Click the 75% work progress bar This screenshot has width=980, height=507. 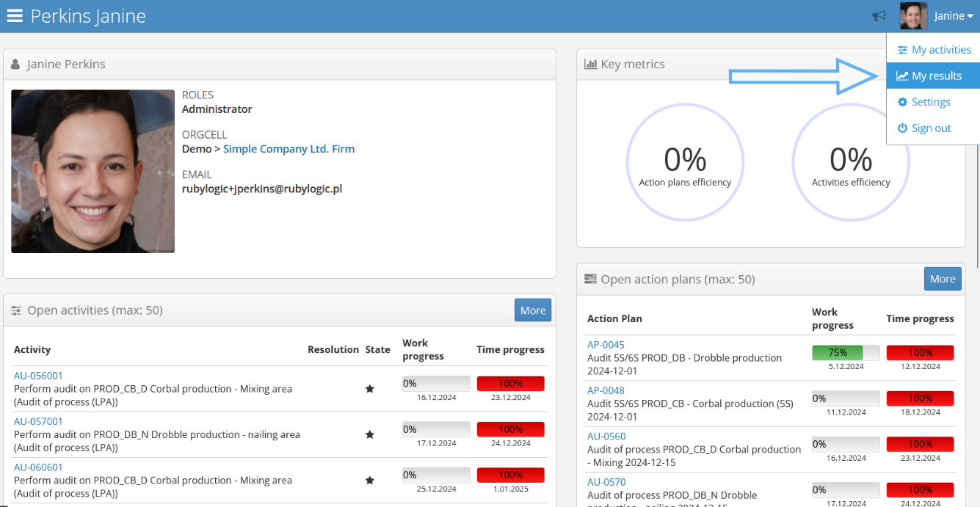pyautogui.click(x=845, y=353)
